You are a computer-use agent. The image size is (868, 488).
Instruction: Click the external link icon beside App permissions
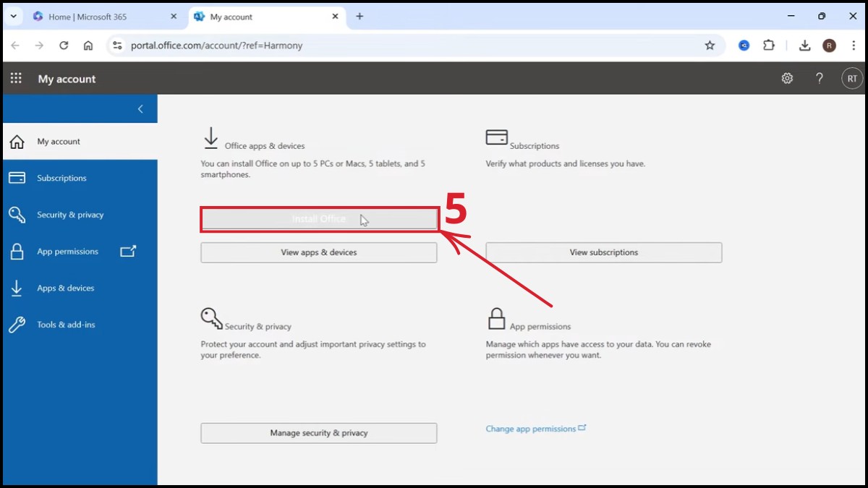(128, 252)
